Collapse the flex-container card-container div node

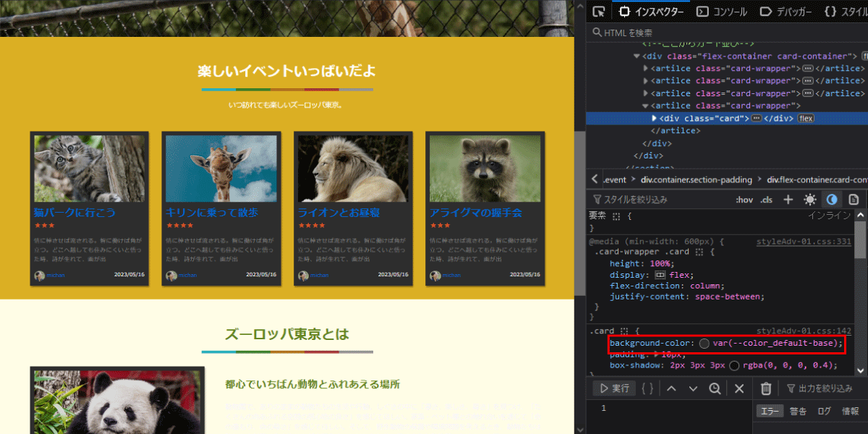[x=637, y=56]
